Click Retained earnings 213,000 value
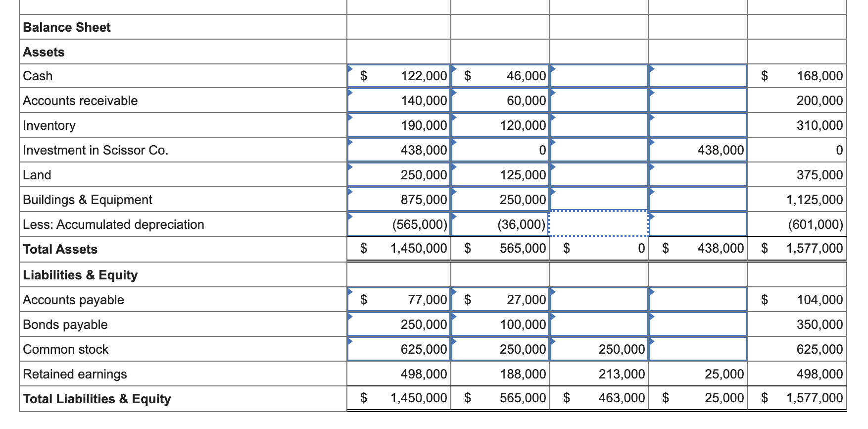868x429 pixels. tap(622, 374)
